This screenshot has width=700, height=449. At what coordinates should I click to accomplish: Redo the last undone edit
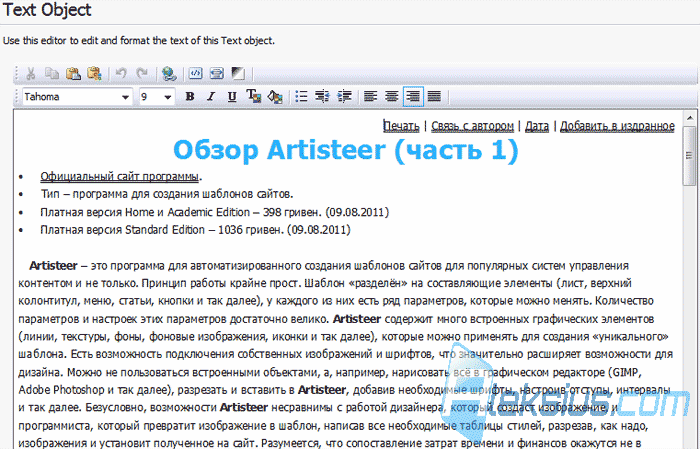click(x=142, y=73)
